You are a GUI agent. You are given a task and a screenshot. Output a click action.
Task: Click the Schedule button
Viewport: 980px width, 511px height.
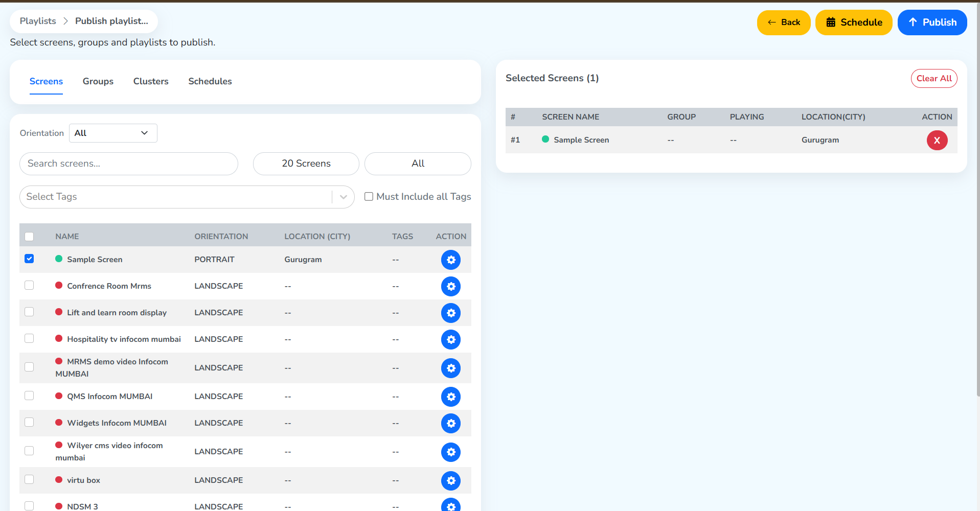point(854,22)
